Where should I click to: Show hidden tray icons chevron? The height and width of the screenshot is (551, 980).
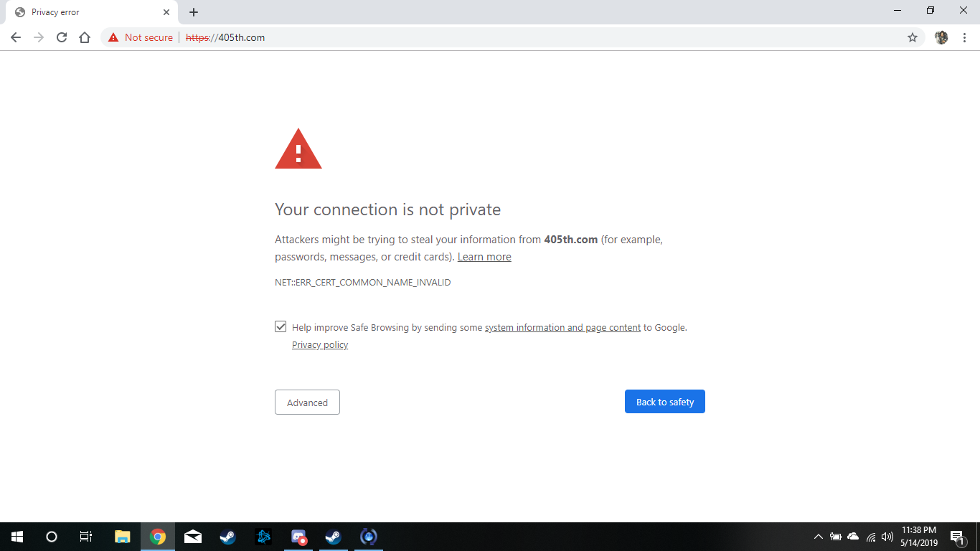[819, 537]
